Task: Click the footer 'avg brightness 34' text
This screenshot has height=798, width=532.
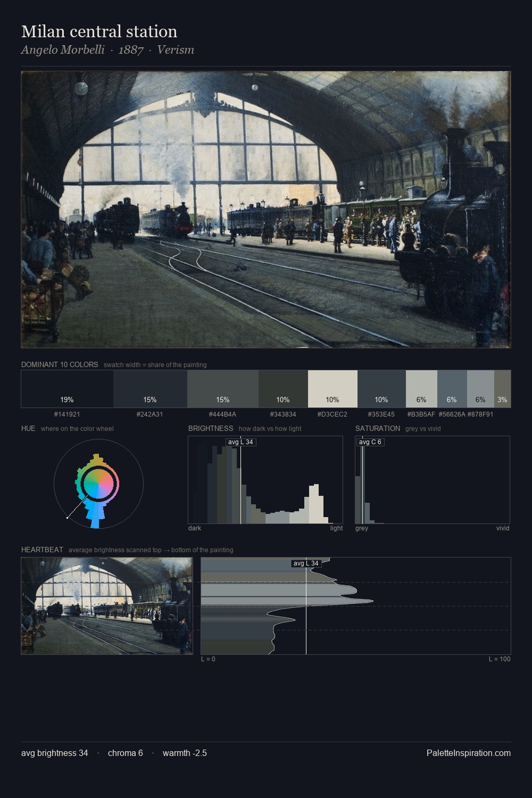Action: point(55,753)
